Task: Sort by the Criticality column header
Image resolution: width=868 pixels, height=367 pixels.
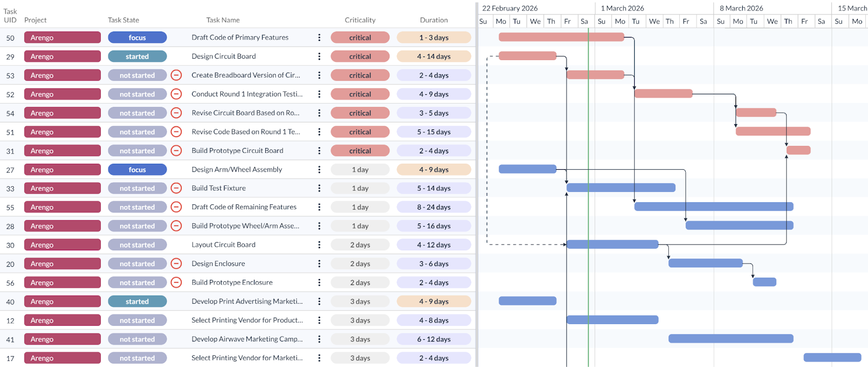Action: coord(360,20)
